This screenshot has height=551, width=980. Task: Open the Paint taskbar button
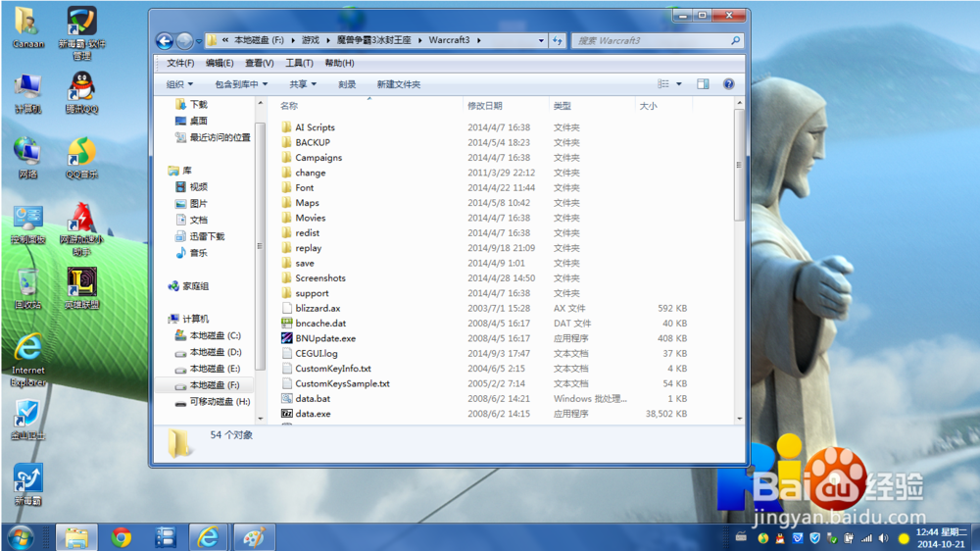(254, 538)
